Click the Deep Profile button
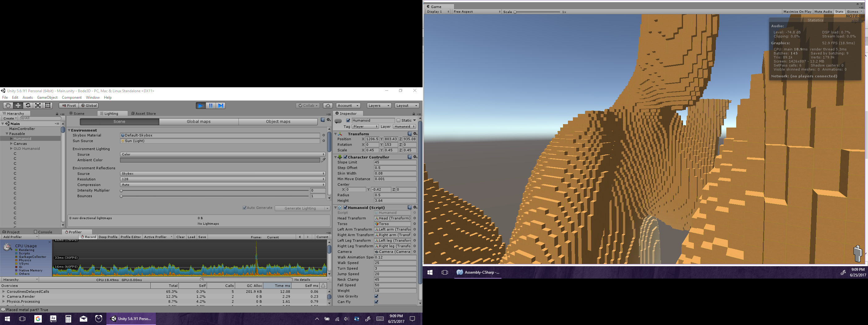Screen dimensions: 868x325 108,237
